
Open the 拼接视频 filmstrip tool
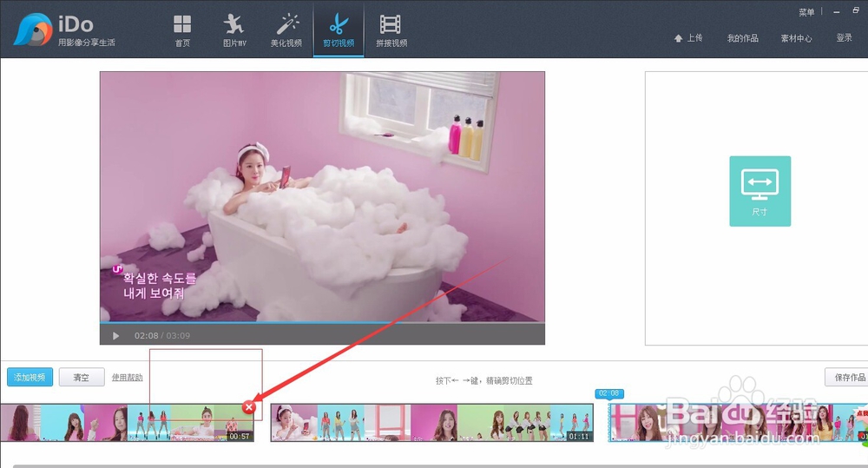pyautogui.click(x=391, y=31)
